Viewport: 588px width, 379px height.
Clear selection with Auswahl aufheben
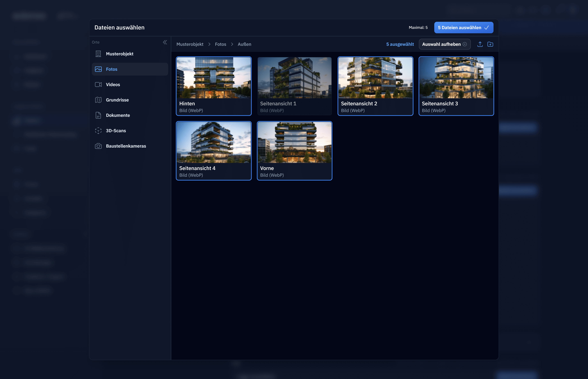coord(445,44)
